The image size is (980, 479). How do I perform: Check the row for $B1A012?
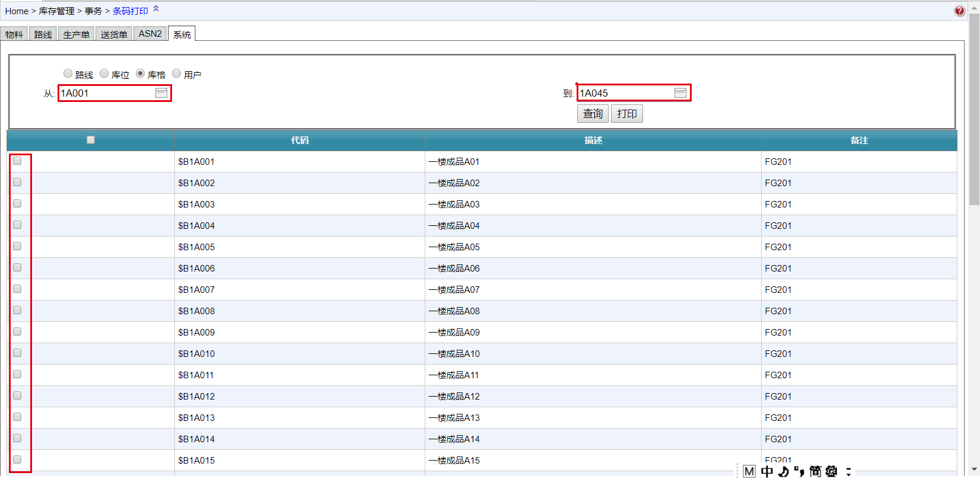click(17, 395)
